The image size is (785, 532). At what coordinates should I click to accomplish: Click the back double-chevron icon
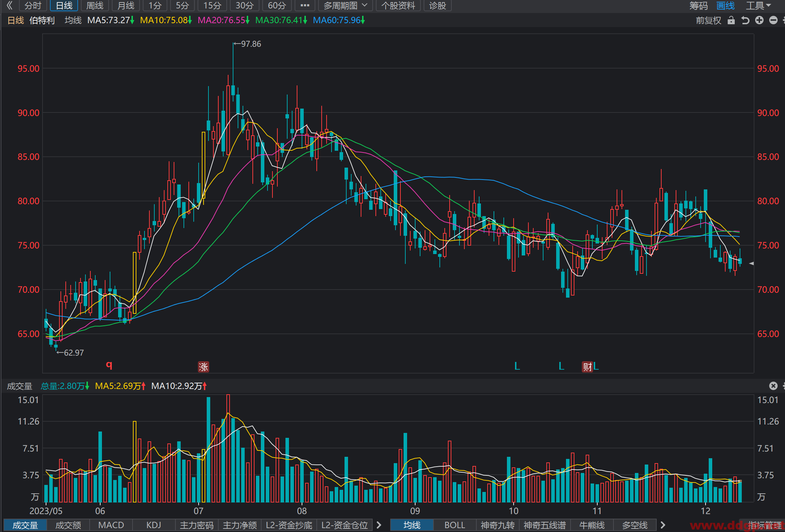[x=9, y=6]
